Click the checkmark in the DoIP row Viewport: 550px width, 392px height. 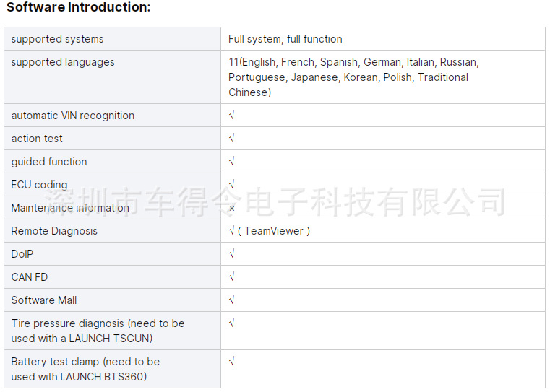point(231,254)
